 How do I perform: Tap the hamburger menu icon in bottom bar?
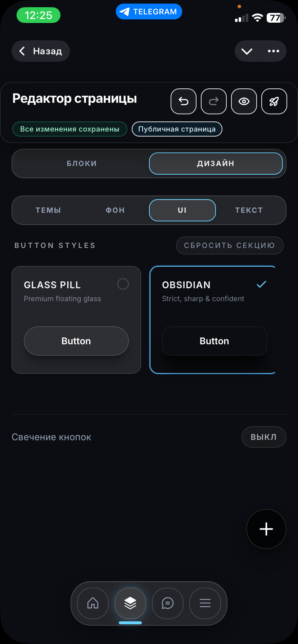[x=205, y=603]
